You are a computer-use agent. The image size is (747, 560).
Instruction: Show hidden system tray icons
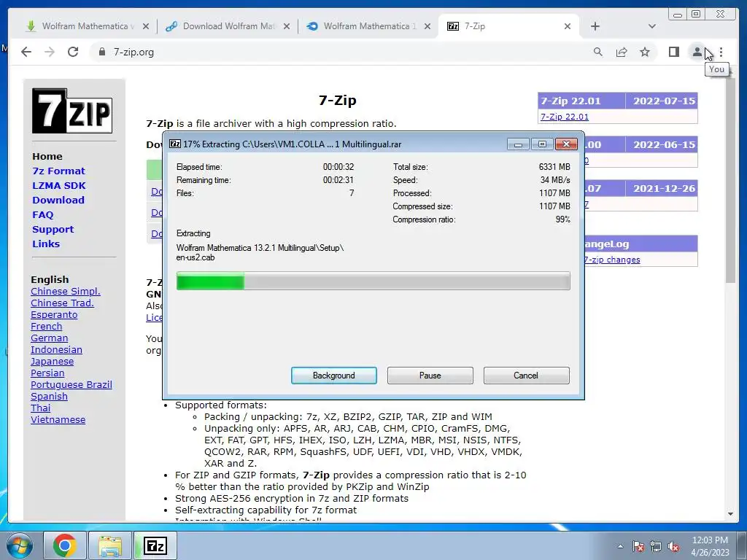click(x=620, y=546)
